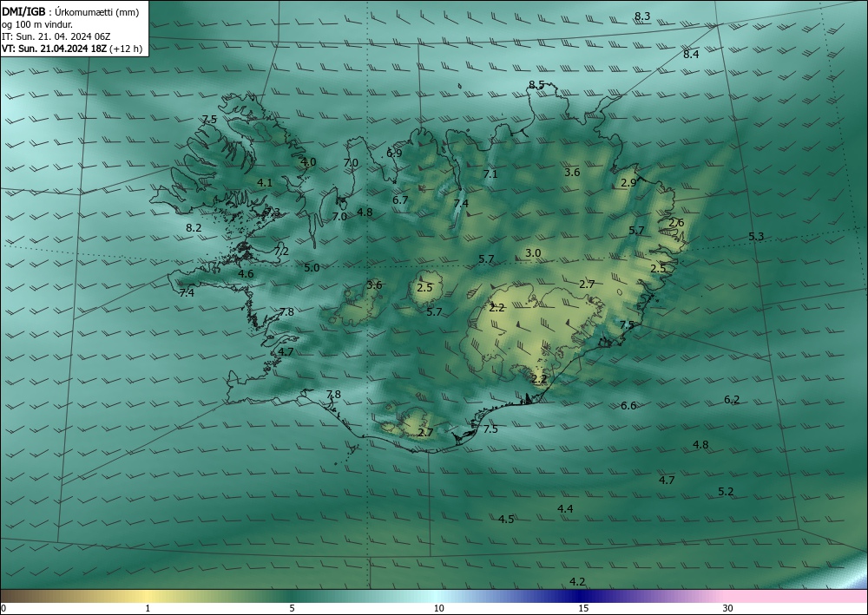This screenshot has height=615, width=868.
Task: Click the '5' label on the color scale
Action: [x=292, y=609]
